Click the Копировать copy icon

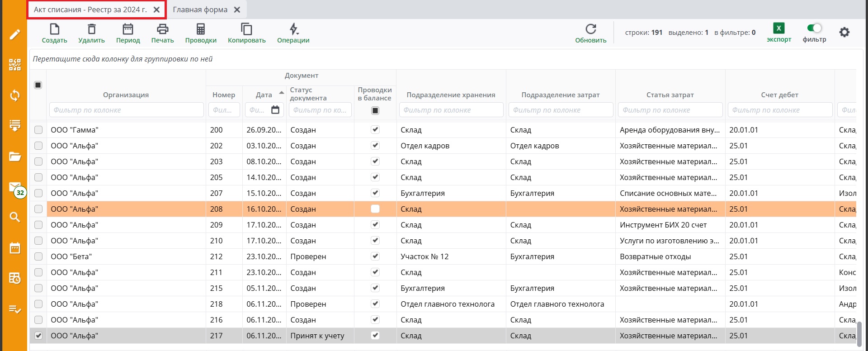pyautogui.click(x=246, y=30)
